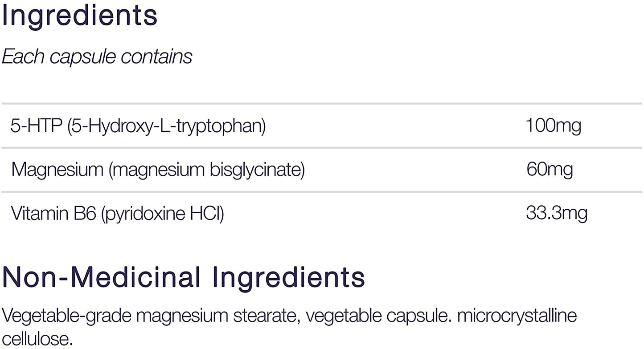Click the 'Vegetable-grade' text

click(66, 315)
